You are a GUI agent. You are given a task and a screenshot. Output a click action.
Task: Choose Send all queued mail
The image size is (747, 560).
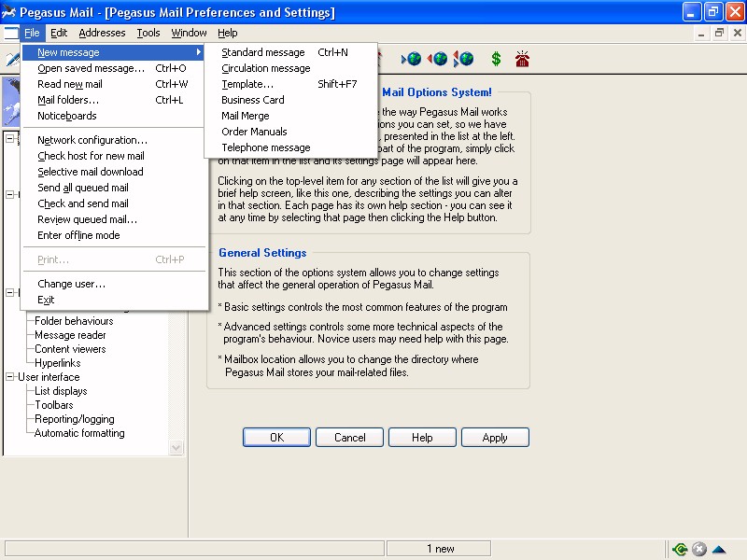click(114, 188)
